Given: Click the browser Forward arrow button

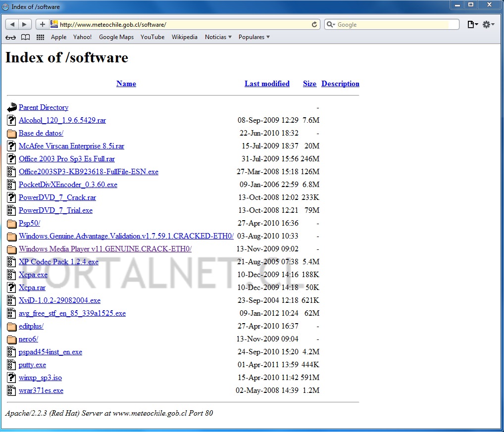Looking at the screenshot, I should pos(25,24).
